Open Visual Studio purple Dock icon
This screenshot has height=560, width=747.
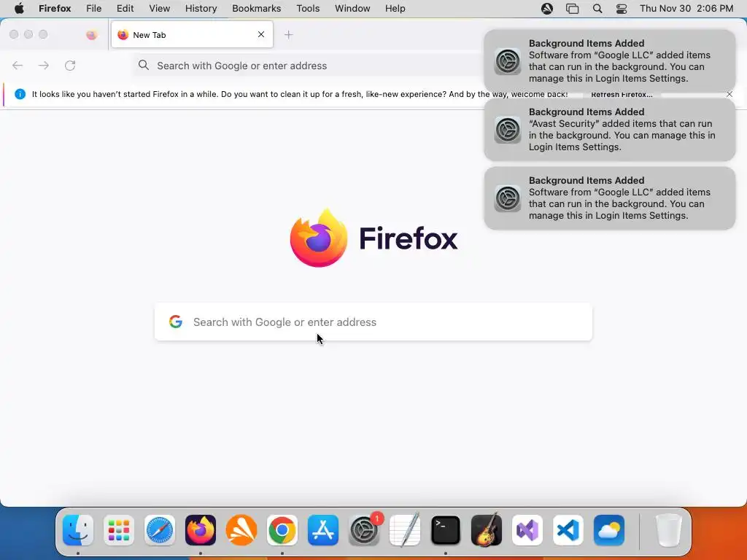(527, 530)
